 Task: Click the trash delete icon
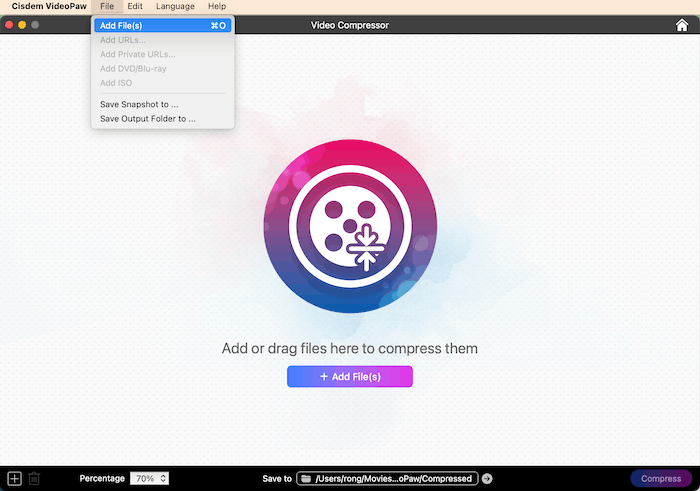tap(34, 479)
